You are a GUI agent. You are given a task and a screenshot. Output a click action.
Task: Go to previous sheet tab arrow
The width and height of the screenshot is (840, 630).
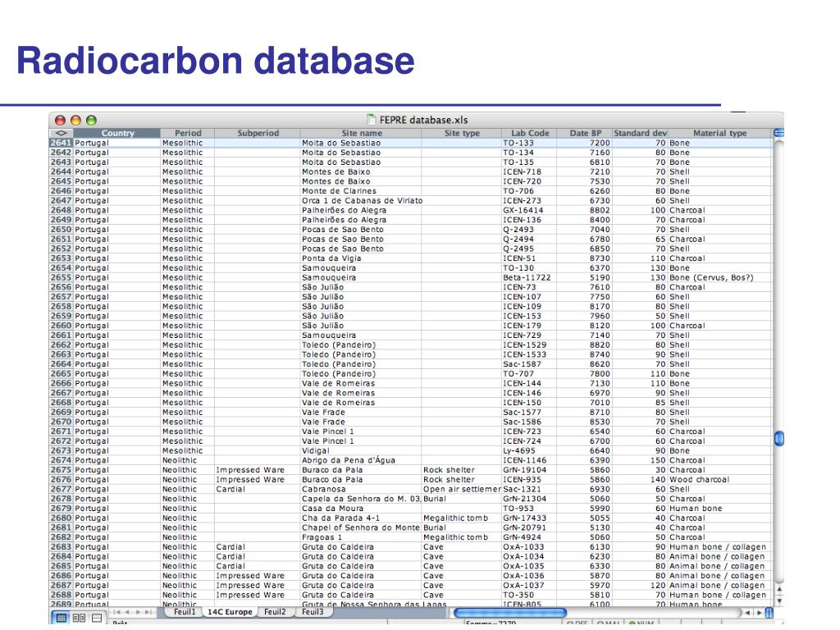pyautogui.click(x=127, y=612)
